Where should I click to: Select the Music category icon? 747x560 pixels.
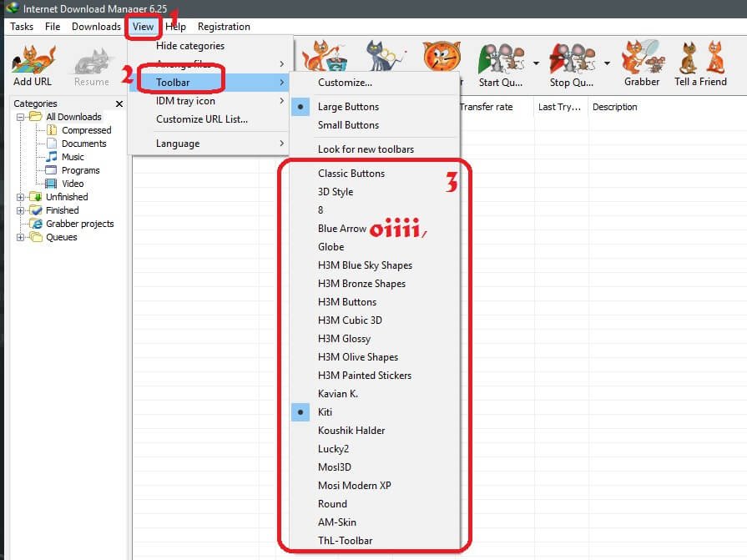(x=52, y=157)
